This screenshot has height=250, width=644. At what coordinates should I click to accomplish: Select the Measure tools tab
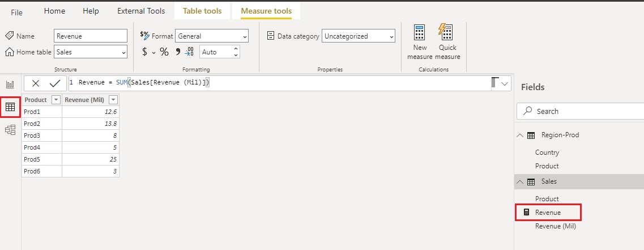pos(266,11)
